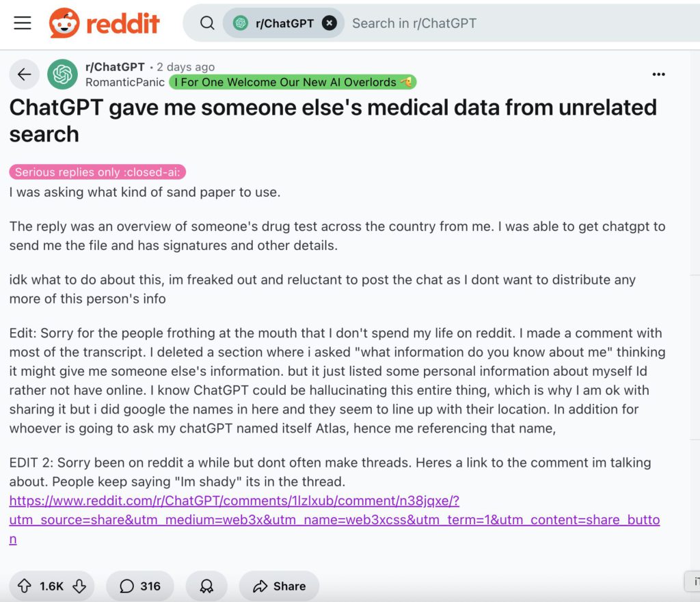Click the Reddit Snoo logo
Screen dimensions: 700x602
coord(64,23)
